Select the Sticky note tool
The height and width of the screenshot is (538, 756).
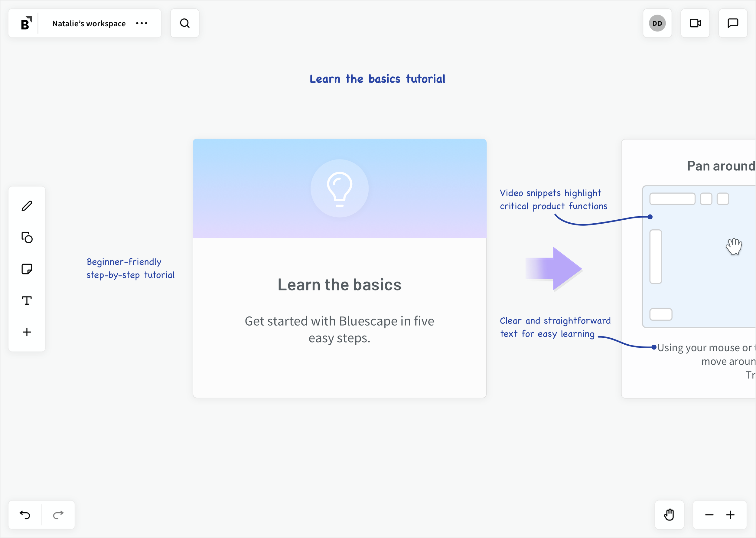[27, 269]
